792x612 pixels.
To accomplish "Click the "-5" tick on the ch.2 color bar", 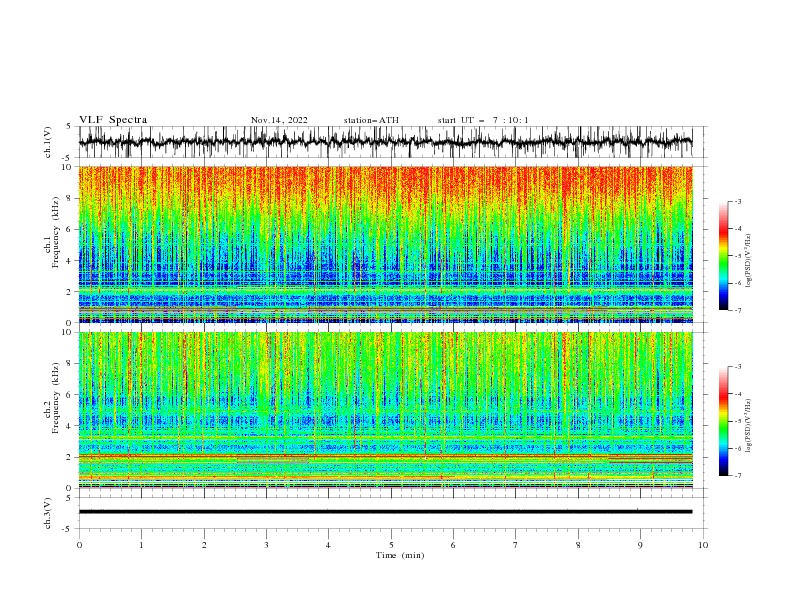I will point(738,421).
